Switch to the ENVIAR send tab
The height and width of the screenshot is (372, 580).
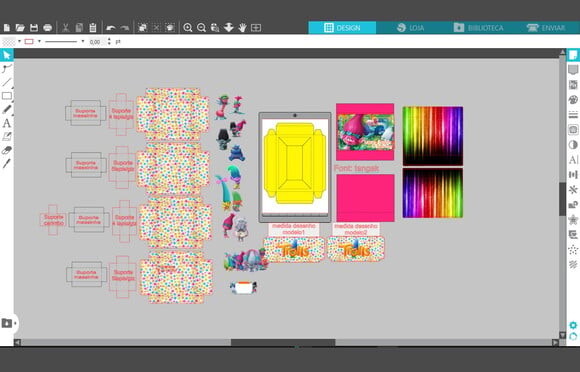[546, 28]
